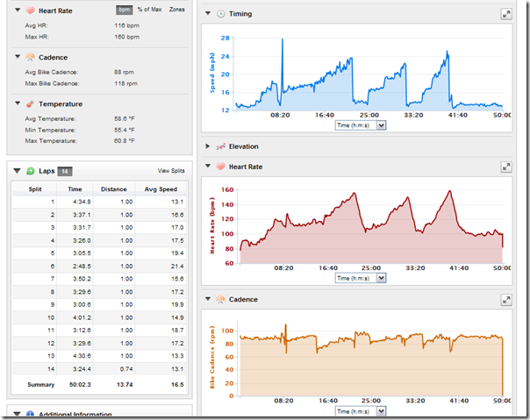Open the Time dropdown under the speed chart
The height and width of the screenshot is (420, 530).
point(380,125)
